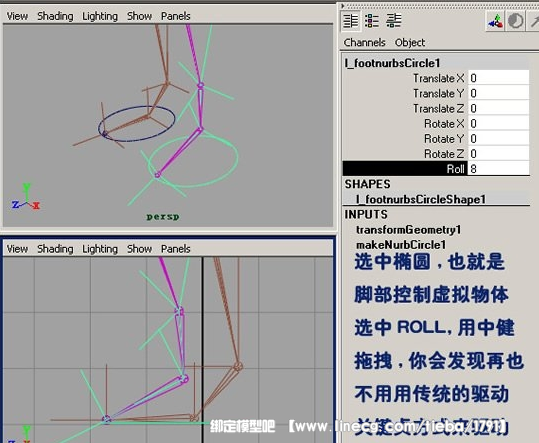Select the Rotate X attribute label
Viewport: 539px width, 443px height.
coord(444,124)
